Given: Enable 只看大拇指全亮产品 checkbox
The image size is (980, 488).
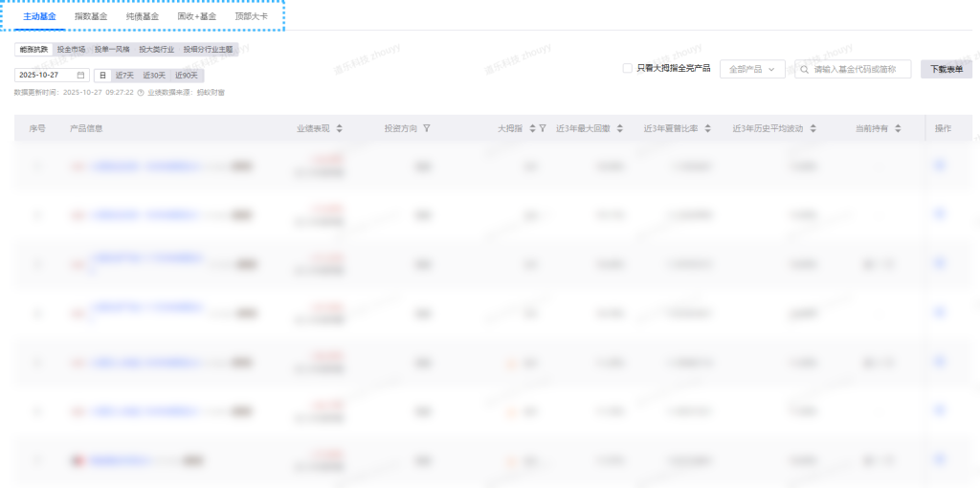Looking at the screenshot, I should tap(627, 69).
